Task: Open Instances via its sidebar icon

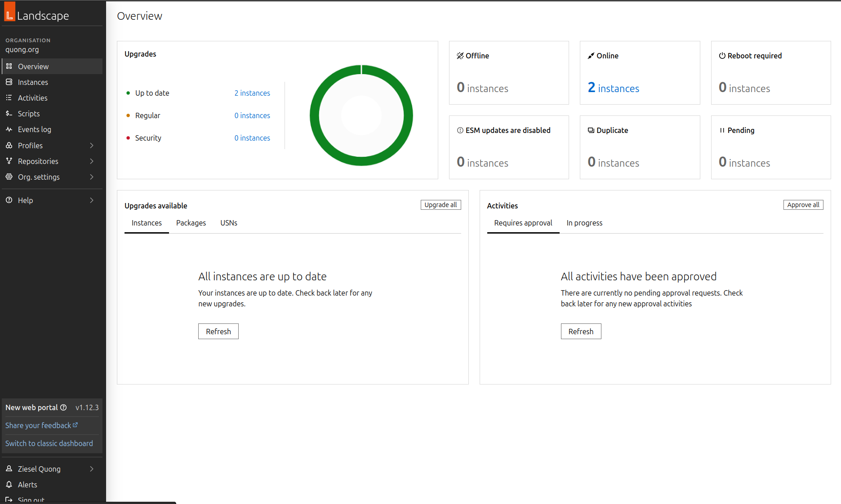Action: [9, 82]
